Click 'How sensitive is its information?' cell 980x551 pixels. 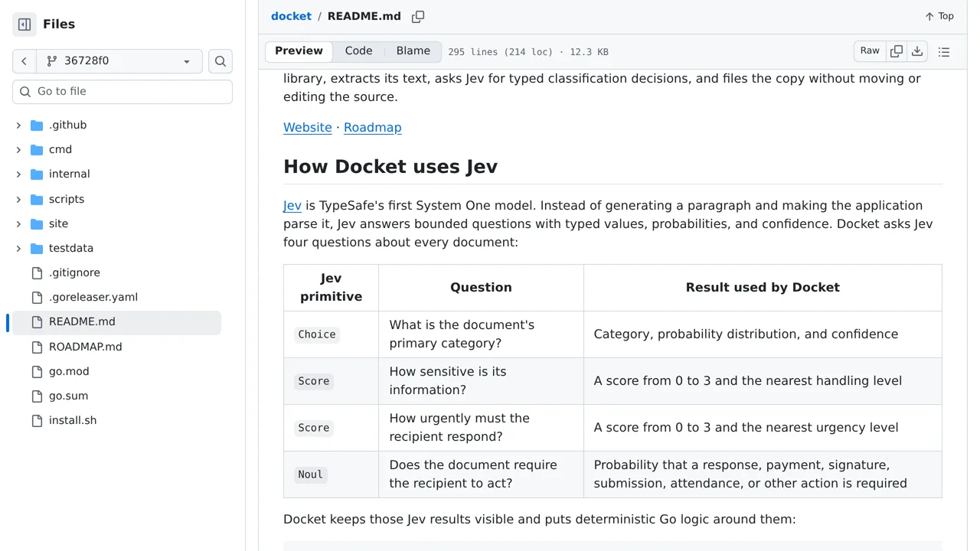pyautogui.click(x=481, y=381)
